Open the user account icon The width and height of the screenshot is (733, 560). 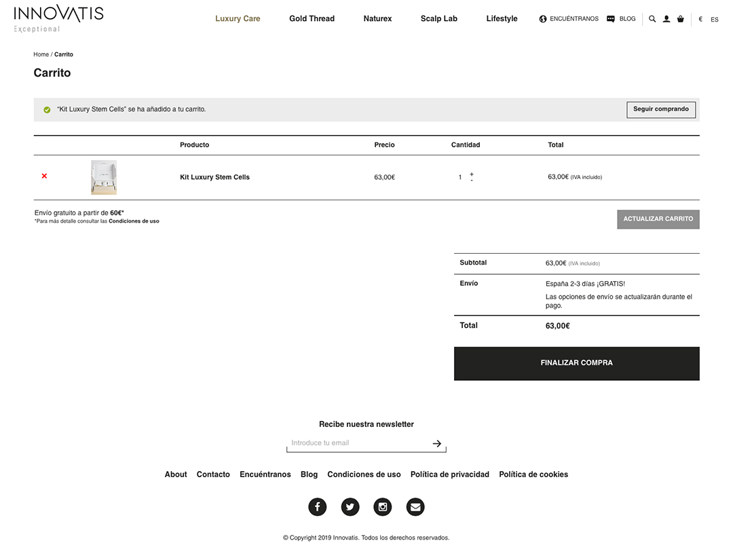[666, 19]
